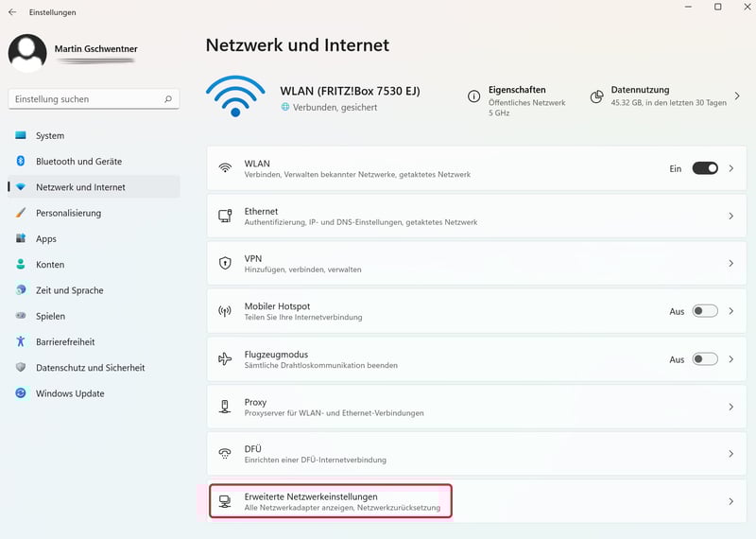This screenshot has width=756, height=539.
Task: Click the Martin Gschwentner profile picture
Action: pyautogui.click(x=27, y=52)
